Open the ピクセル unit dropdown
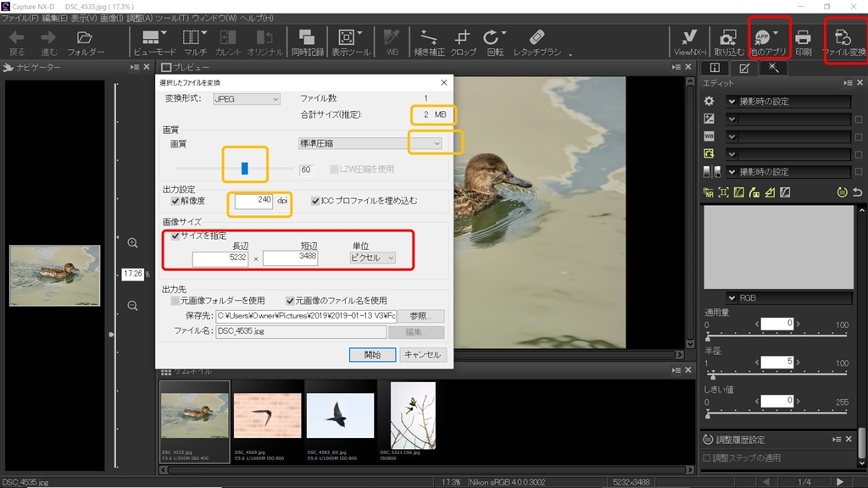The height and width of the screenshot is (488, 868). point(373,258)
